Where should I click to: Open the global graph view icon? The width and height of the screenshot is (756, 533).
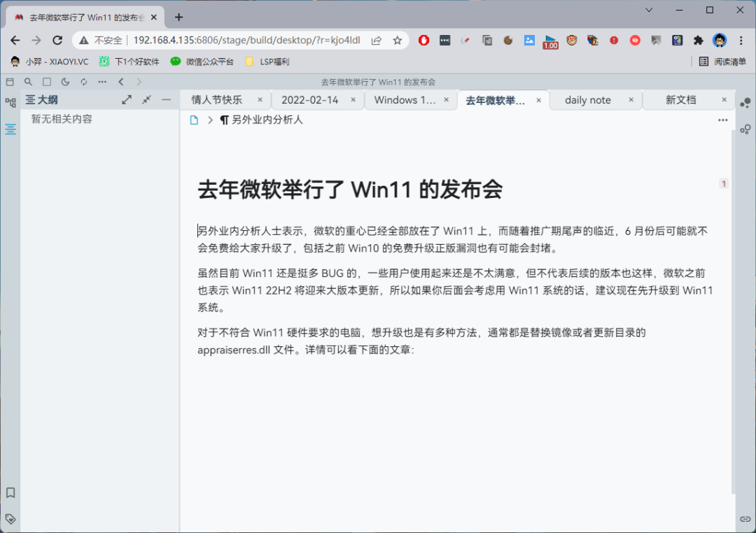745,103
